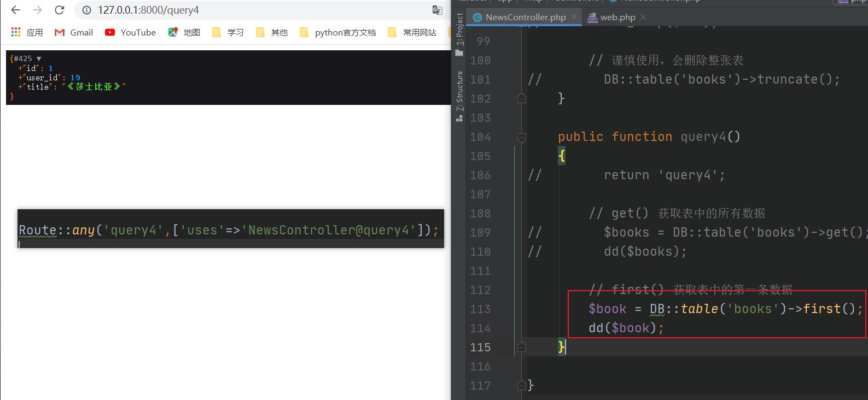This screenshot has width=868, height=400.
Task: Open the python官方文档 bookmark folder
Action: tap(337, 32)
